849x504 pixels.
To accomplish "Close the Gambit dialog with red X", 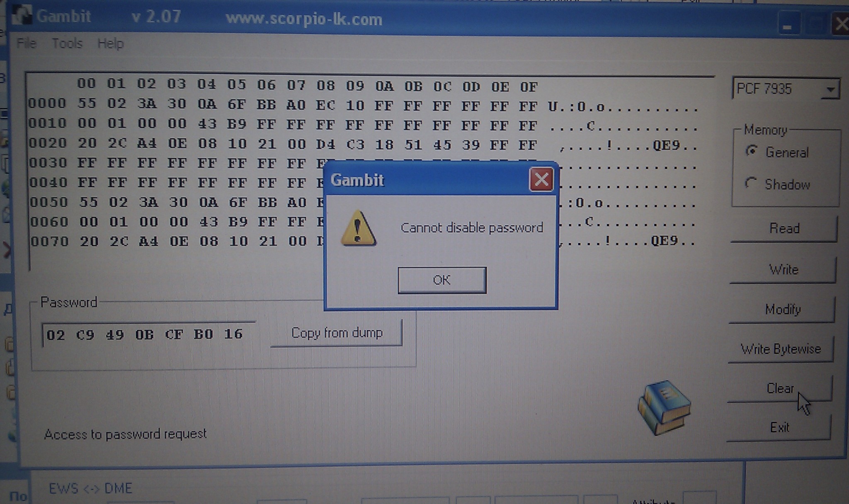I will coord(541,179).
